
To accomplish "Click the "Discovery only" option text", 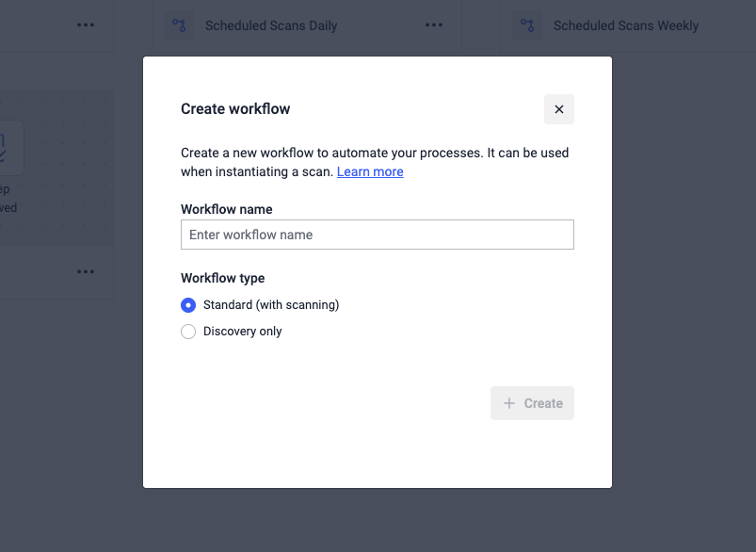I will [x=243, y=332].
